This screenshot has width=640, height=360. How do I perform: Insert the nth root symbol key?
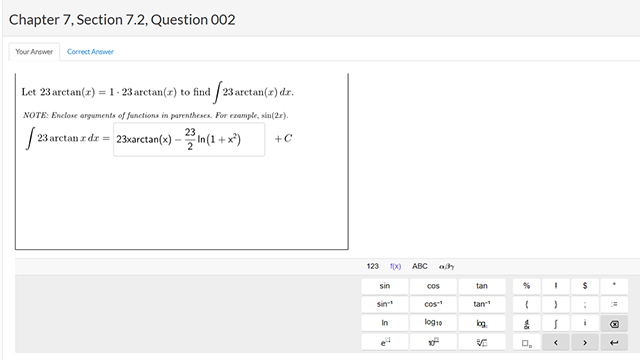(482, 342)
